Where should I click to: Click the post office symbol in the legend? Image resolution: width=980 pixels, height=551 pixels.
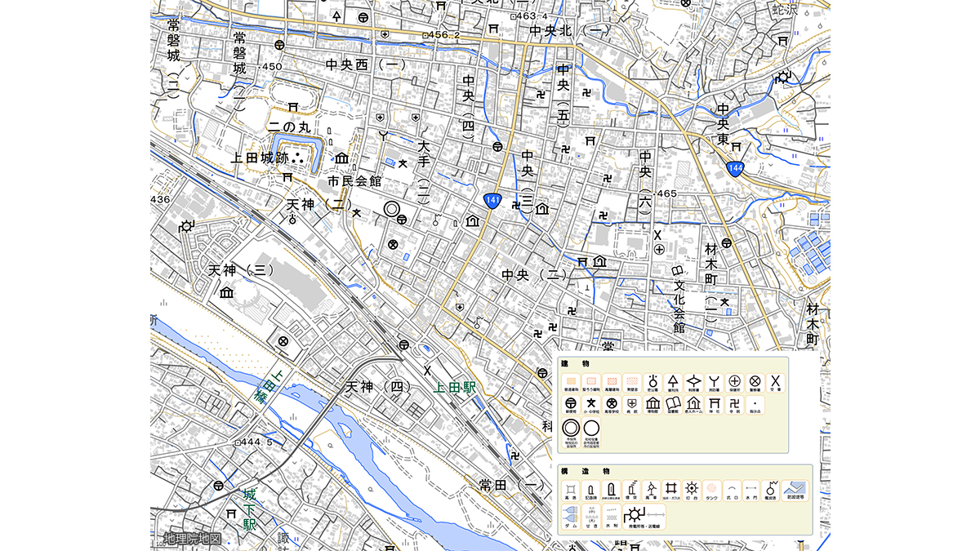571,403
